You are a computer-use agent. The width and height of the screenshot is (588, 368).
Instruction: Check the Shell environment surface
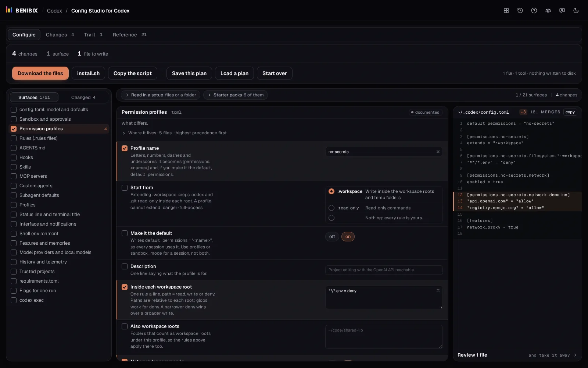tap(14, 234)
